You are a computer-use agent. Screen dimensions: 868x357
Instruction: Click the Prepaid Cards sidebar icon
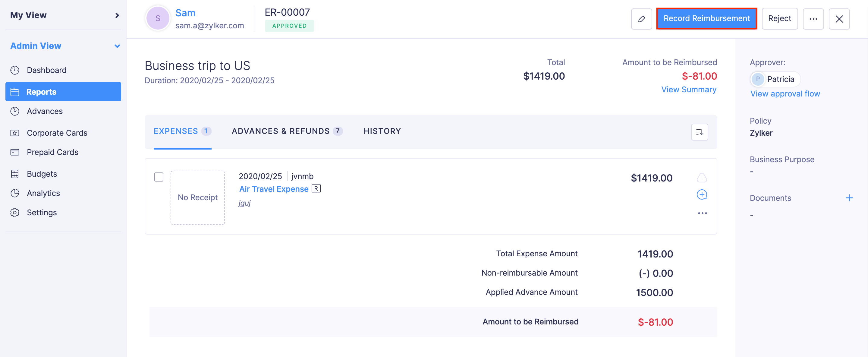tap(15, 152)
